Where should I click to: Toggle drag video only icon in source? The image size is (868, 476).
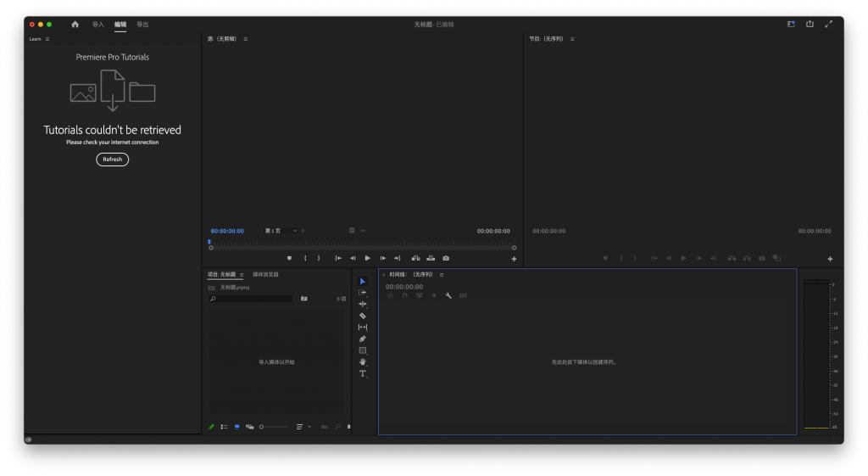tap(352, 231)
